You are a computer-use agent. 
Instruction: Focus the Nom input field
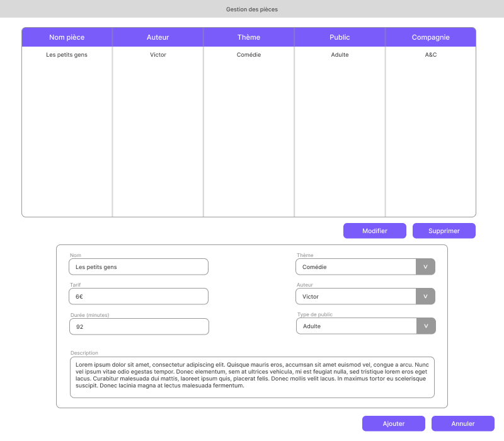pyautogui.click(x=139, y=266)
